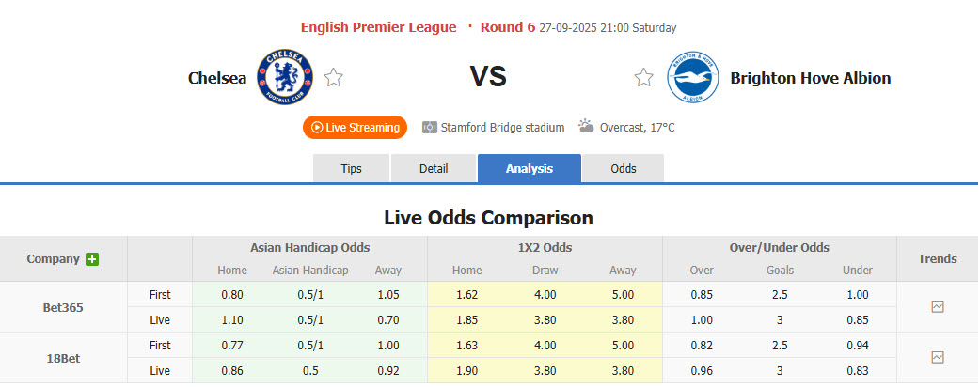This screenshot has height=387, width=980.
Task: Click the Chelsea club crest logo
Action: (x=286, y=76)
